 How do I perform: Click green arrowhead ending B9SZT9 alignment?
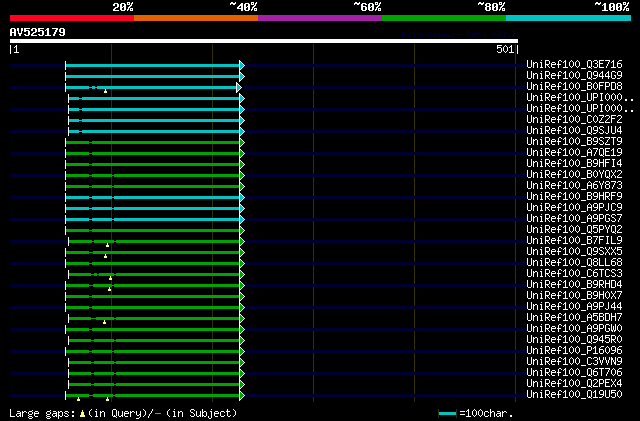coord(242,143)
